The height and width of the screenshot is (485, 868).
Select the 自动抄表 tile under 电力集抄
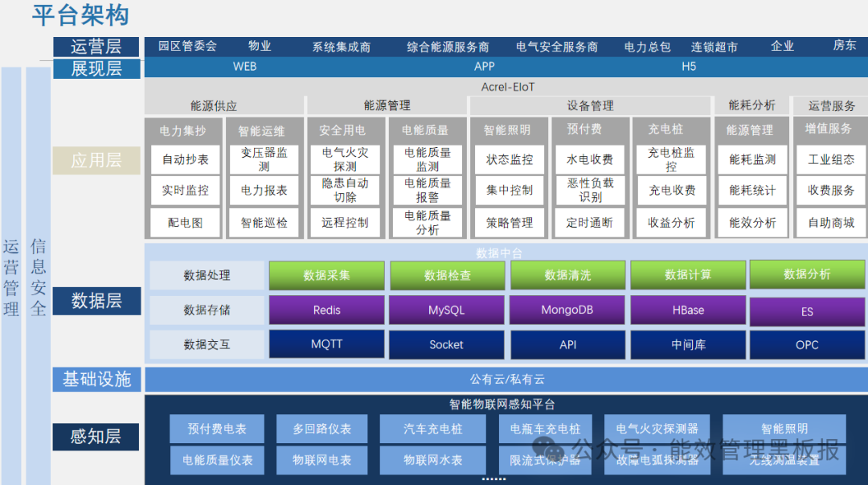[x=184, y=159]
